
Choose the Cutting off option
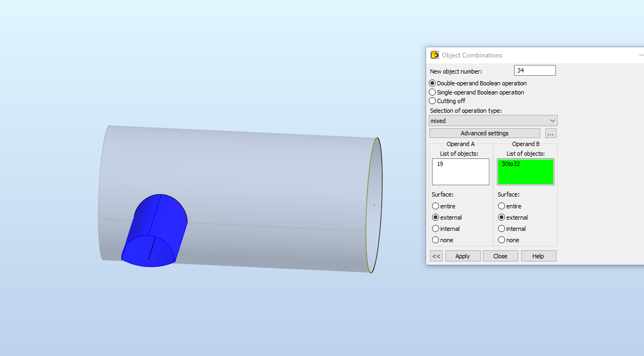433,101
